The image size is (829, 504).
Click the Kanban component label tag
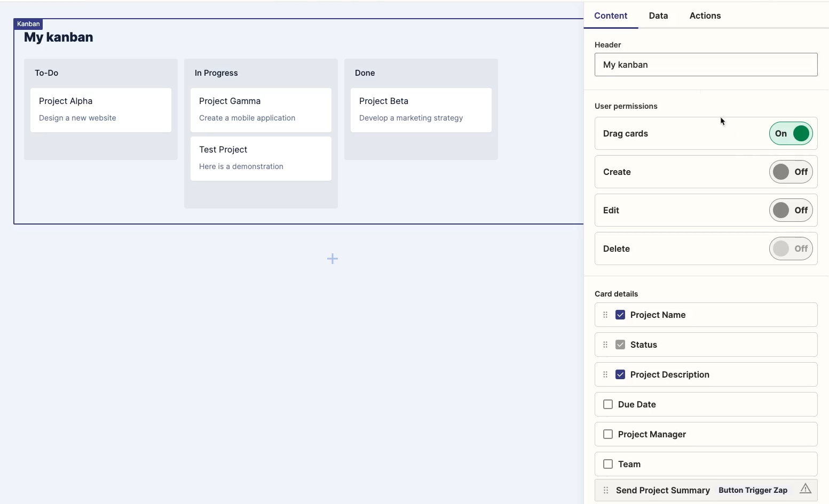[28, 24]
